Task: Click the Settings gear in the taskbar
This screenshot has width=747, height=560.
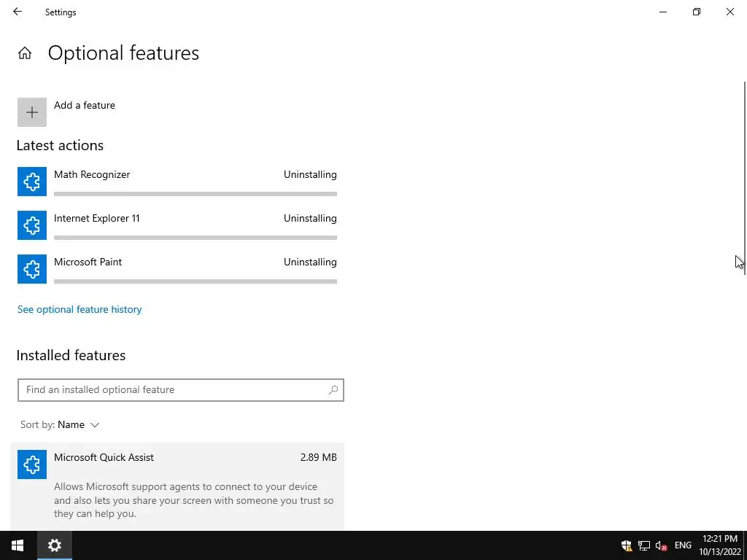Action: tap(55, 545)
